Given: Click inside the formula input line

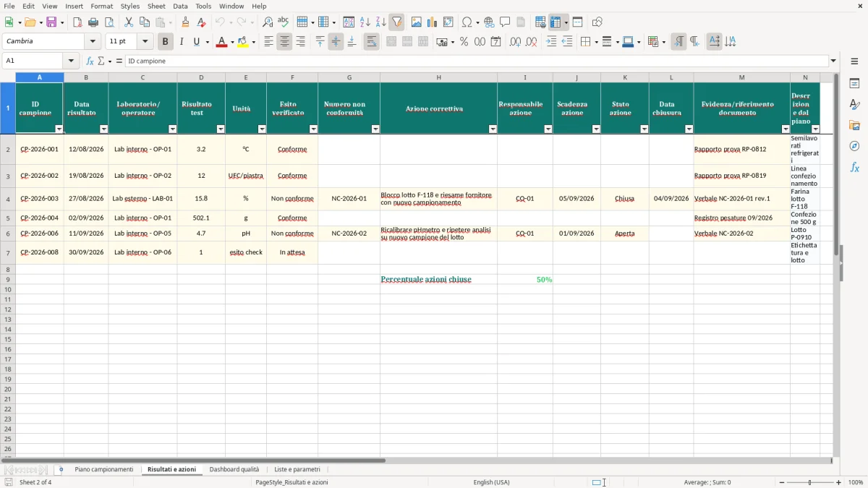Looking at the screenshot, I should pos(477,61).
